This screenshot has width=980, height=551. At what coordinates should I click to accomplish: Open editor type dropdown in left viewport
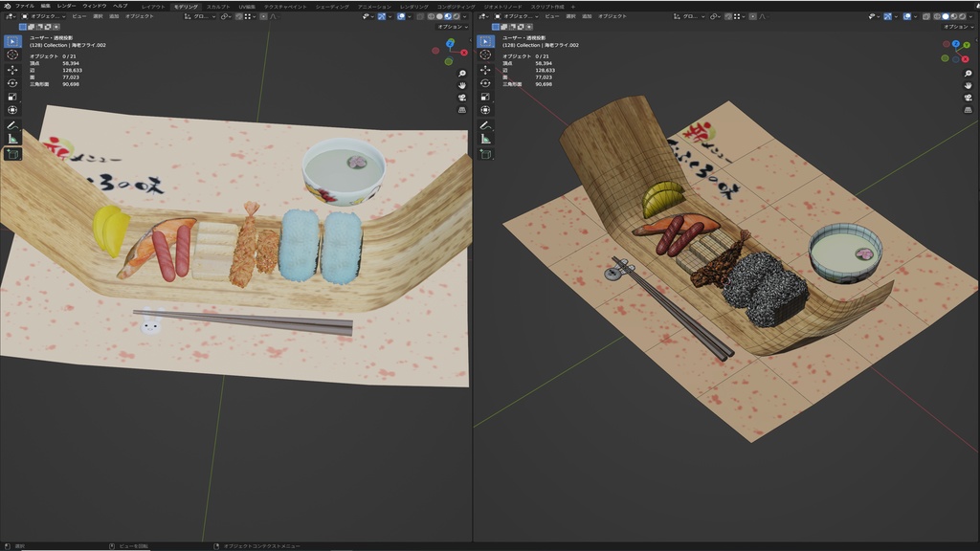[x=11, y=16]
